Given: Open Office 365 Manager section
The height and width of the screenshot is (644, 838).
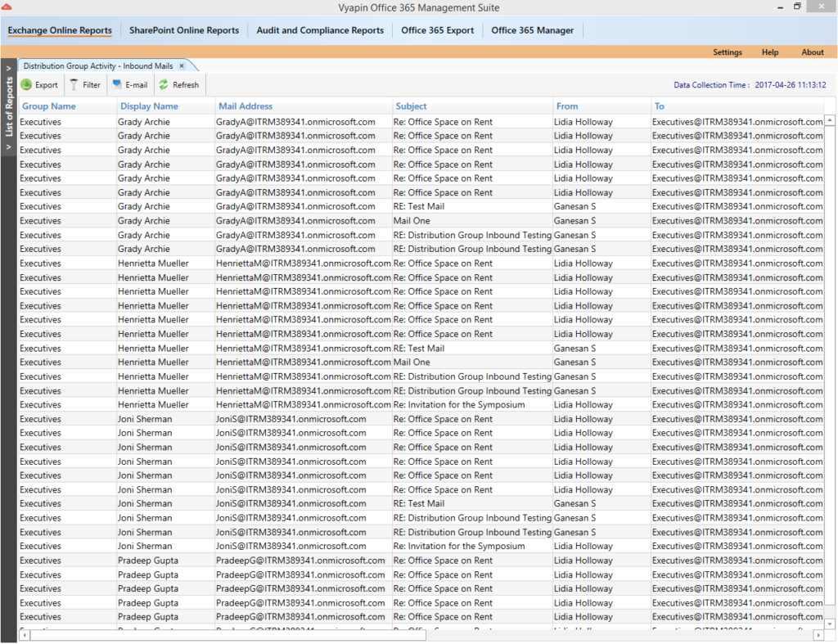Looking at the screenshot, I should (x=532, y=30).
